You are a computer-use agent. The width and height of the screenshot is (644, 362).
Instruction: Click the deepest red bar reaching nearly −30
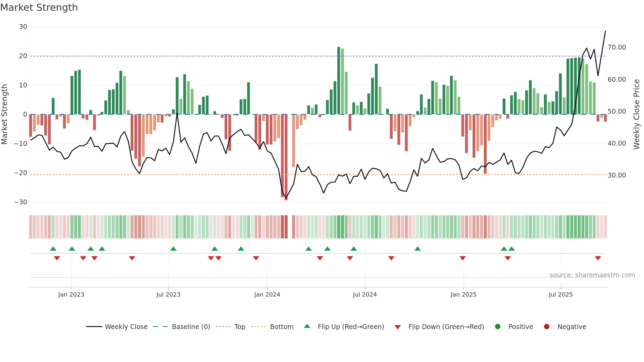(286, 157)
